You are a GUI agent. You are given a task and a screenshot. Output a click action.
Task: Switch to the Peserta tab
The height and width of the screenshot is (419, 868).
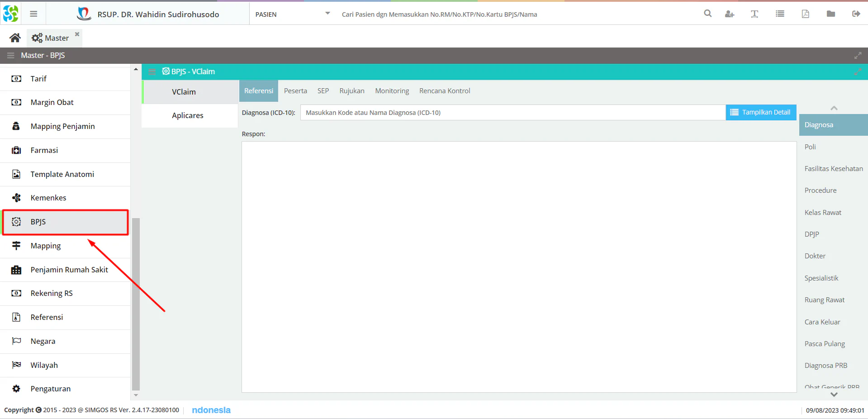[295, 91]
